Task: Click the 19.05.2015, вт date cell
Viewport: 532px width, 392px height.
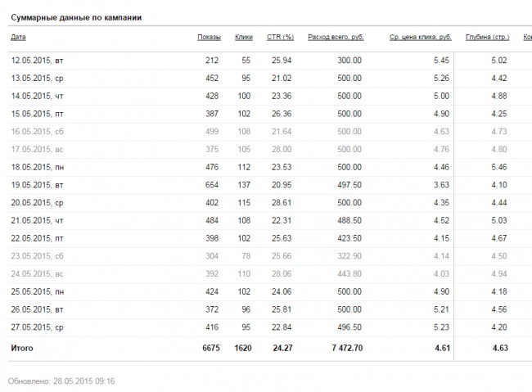Action: (38, 185)
